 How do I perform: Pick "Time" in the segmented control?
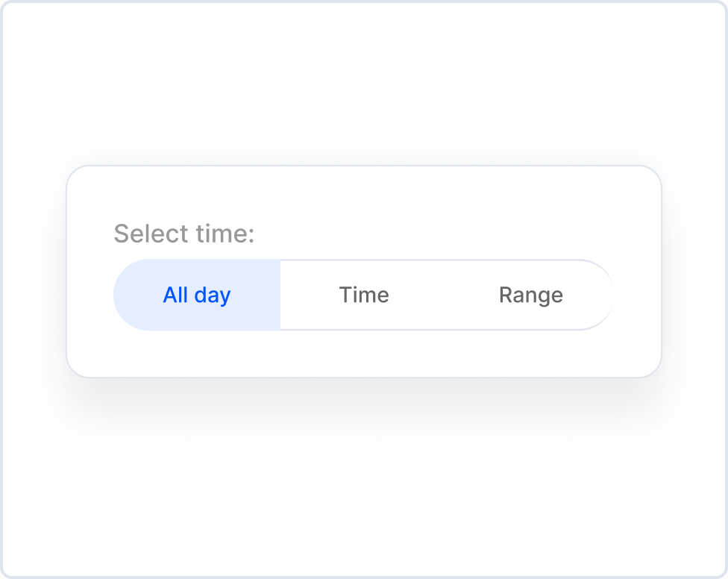point(364,295)
